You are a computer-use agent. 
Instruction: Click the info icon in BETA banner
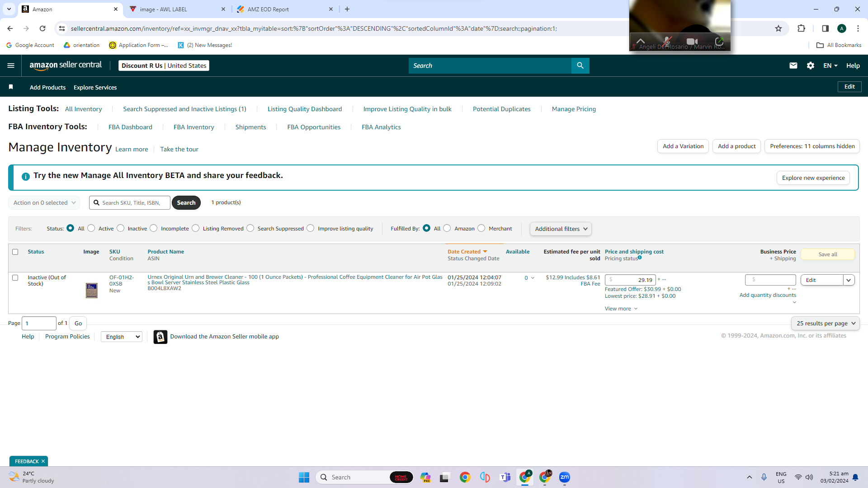tap(26, 176)
